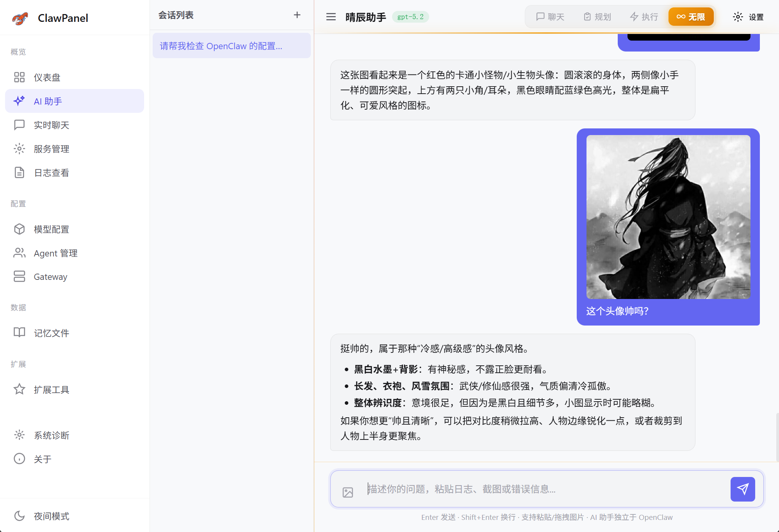Open the 记忆文件 memory files page
The width and height of the screenshot is (779, 532).
click(x=51, y=333)
